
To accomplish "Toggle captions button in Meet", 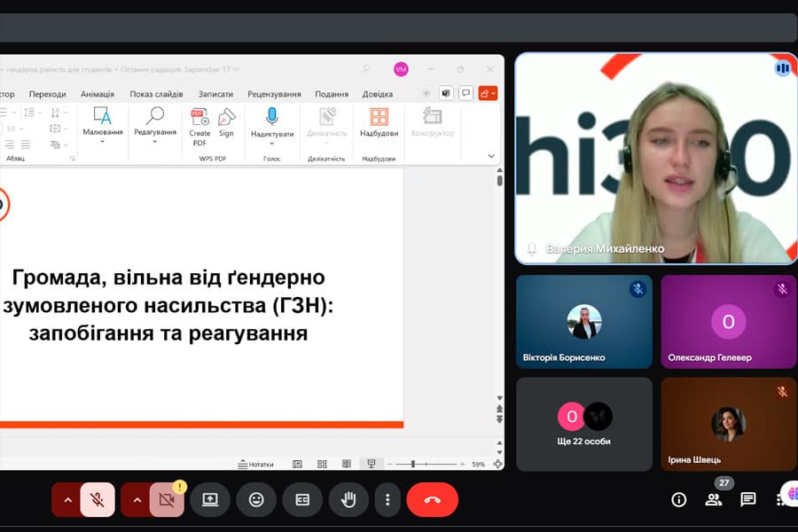I will pyautogui.click(x=302, y=499).
